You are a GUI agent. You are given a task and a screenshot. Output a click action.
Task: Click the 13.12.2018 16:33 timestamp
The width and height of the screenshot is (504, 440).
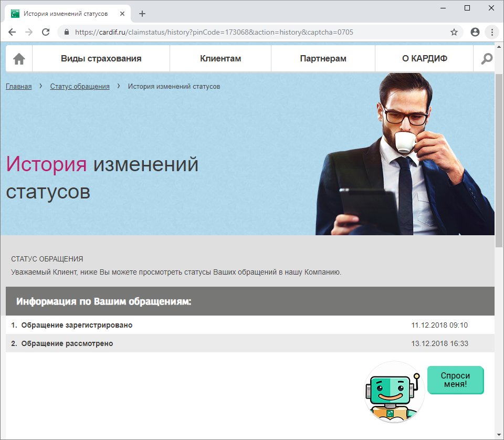pos(440,343)
